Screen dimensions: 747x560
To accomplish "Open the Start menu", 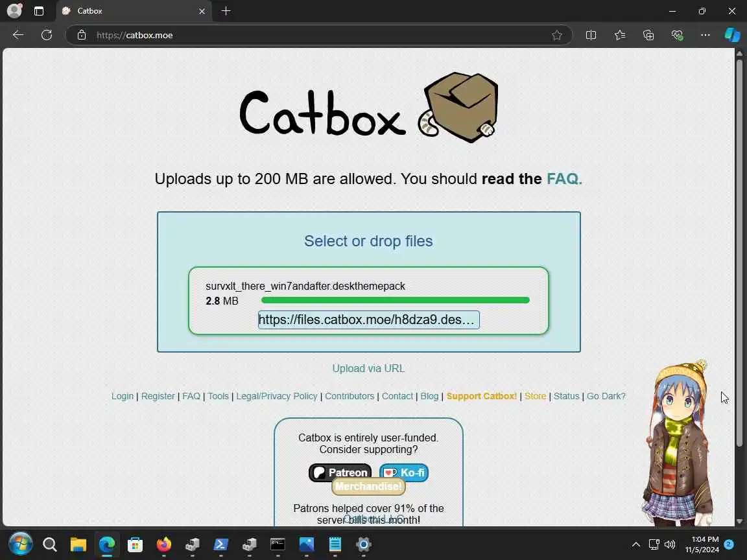I will 21,544.
